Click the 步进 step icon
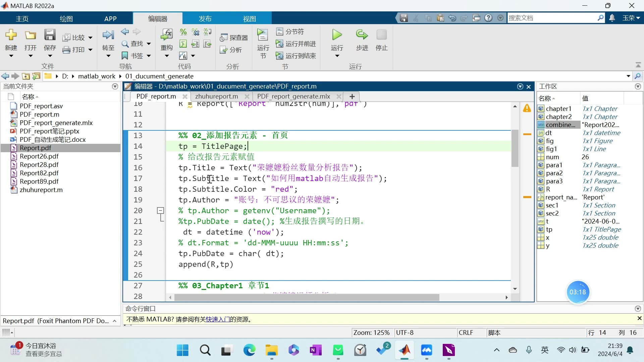644x362 pixels. 362,35
